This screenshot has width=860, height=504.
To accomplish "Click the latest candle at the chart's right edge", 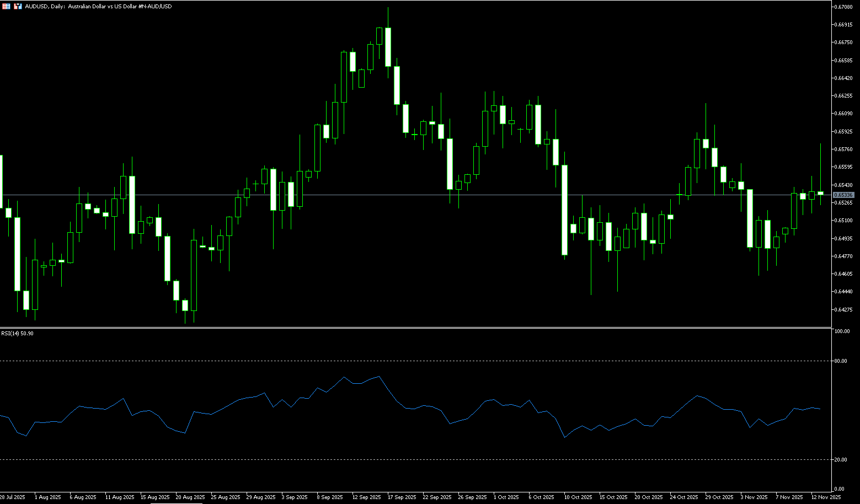I will (820, 193).
